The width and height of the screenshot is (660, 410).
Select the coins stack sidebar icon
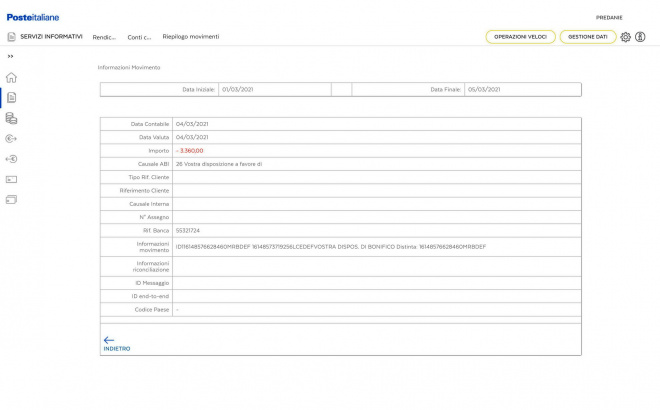[x=11, y=118]
